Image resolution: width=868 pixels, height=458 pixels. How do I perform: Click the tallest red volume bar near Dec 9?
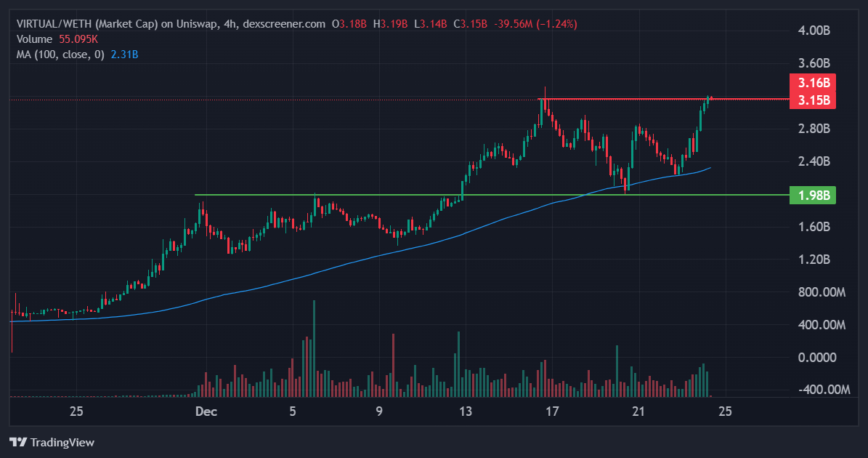pyautogui.click(x=393, y=365)
